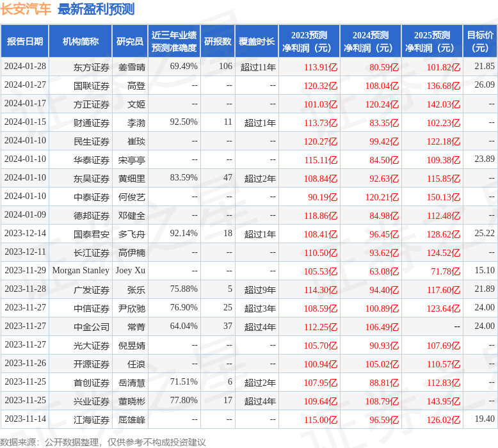
Task: Select the 研究员 column header
Action: [130, 41]
